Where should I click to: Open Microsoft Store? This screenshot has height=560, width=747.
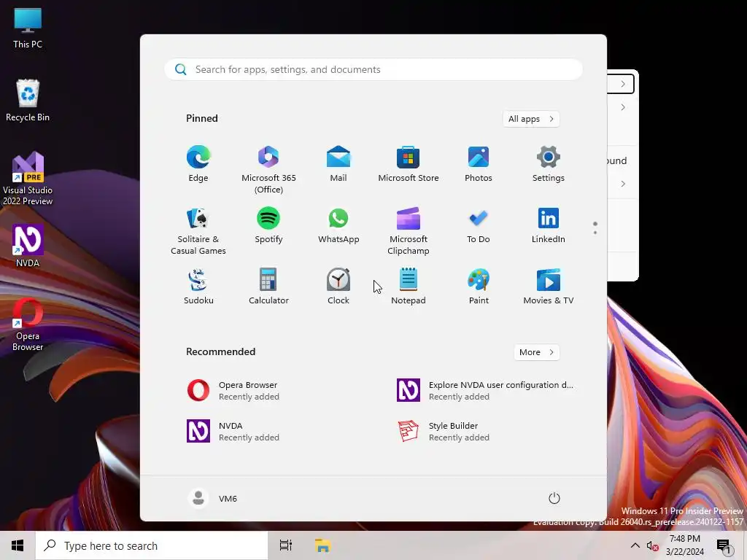tap(409, 164)
